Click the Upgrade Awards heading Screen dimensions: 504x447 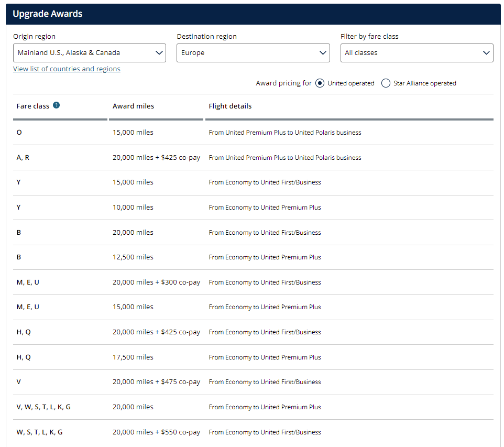point(48,14)
